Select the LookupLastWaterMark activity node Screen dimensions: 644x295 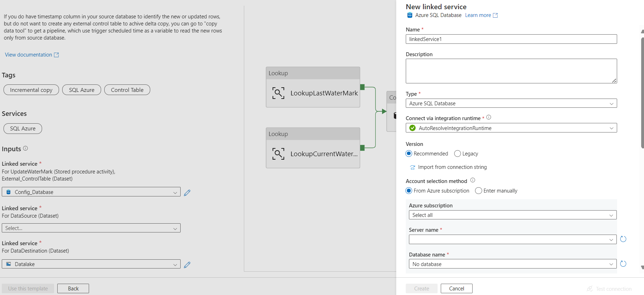click(313, 87)
